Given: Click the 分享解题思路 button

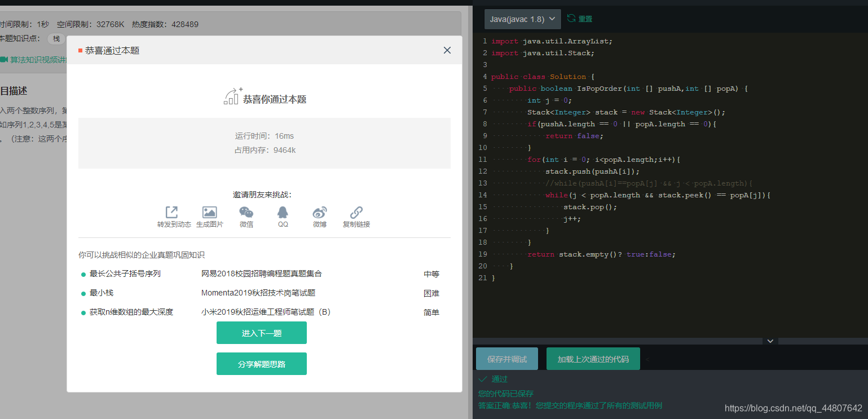Looking at the screenshot, I should coord(262,364).
